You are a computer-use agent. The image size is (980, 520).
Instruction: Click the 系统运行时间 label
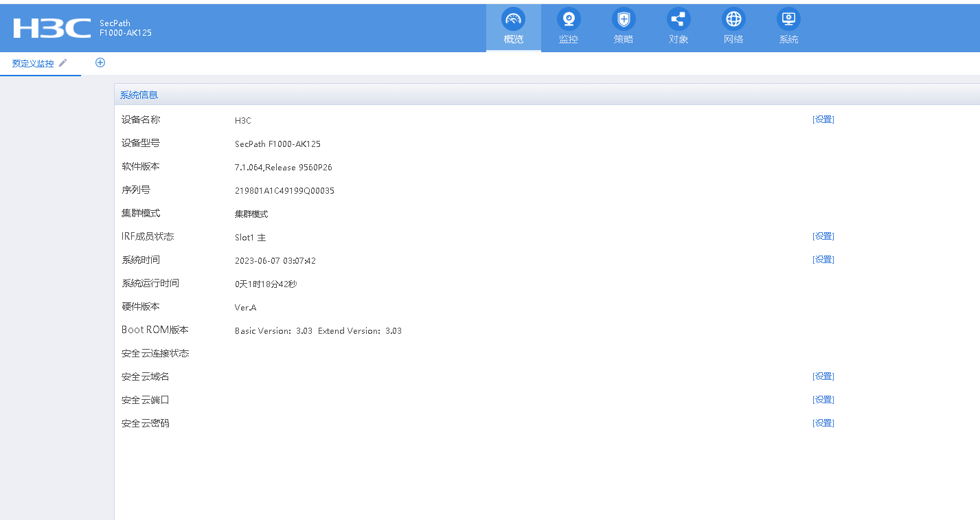click(x=150, y=283)
